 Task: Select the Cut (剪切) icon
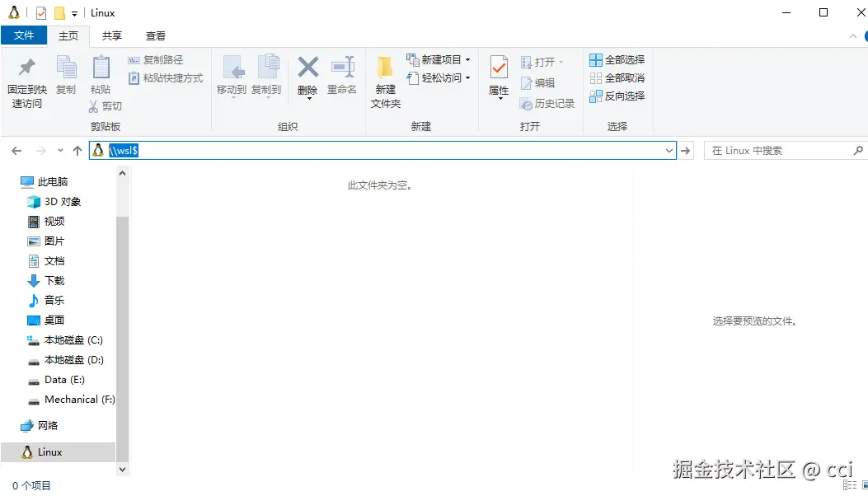(x=110, y=106)
